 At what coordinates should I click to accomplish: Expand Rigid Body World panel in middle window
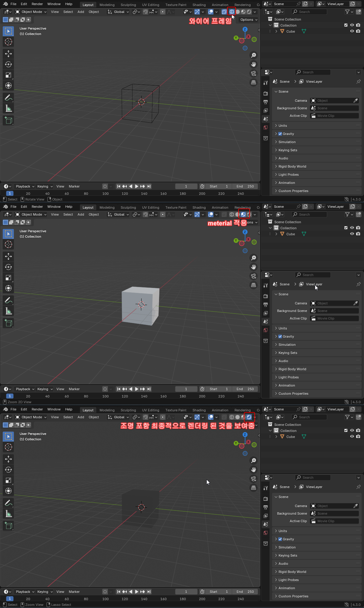point(316,369)
